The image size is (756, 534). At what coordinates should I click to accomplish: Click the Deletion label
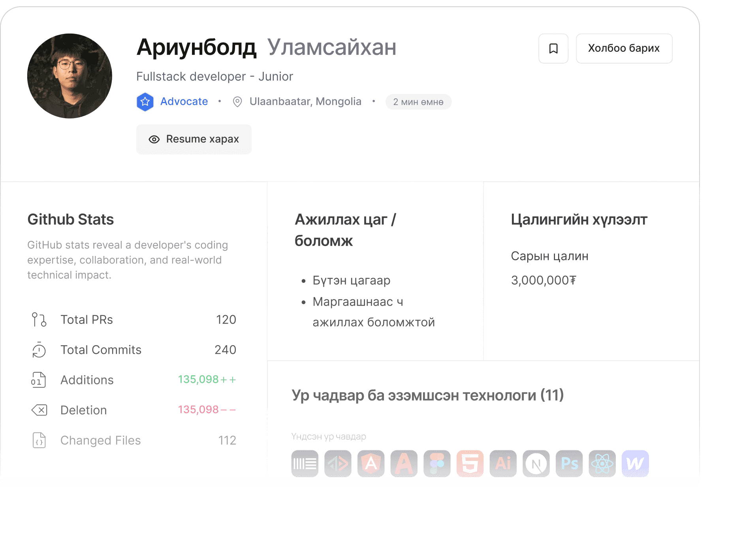point(84,410)
